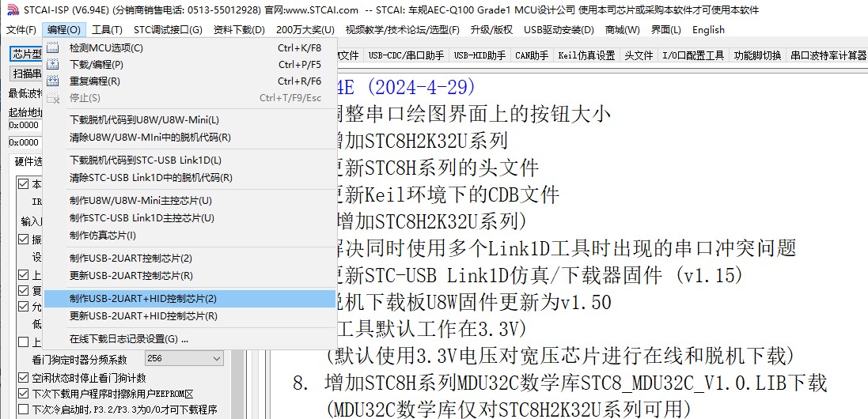Open the 文件(F) menu
868x419 pixels.
pyautogui.click(x=21, y=30)
